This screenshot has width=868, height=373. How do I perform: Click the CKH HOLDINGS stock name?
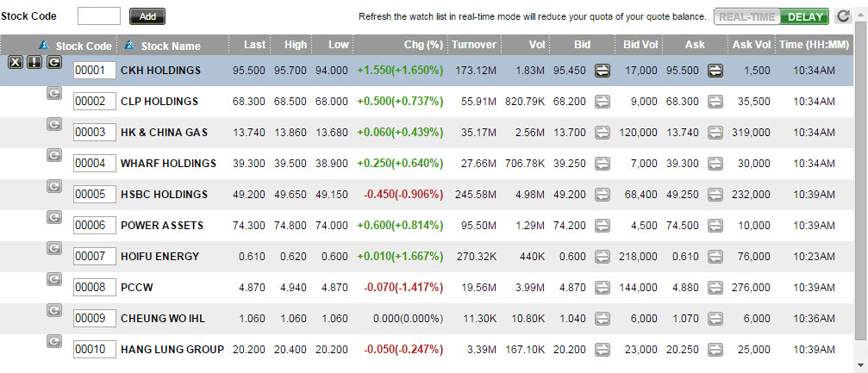(160, 71)
